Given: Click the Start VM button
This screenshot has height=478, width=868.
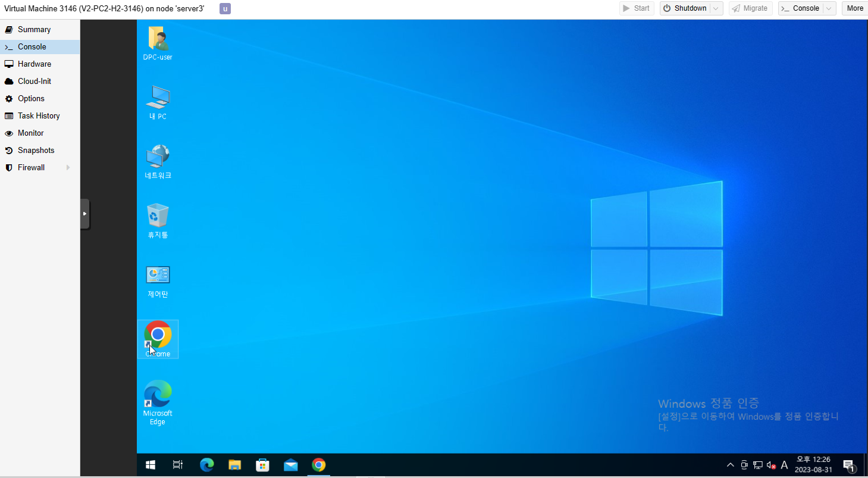Looking at the screenshot, I should pos(637,8).
